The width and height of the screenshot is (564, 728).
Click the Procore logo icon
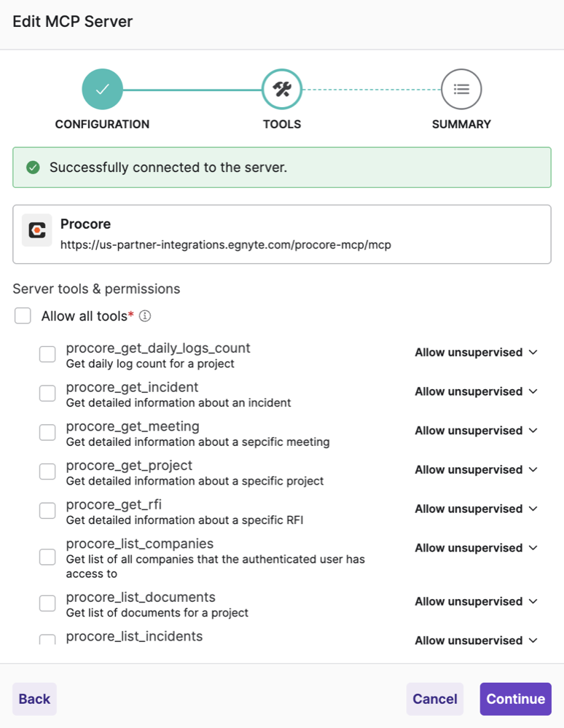(36, 230)
